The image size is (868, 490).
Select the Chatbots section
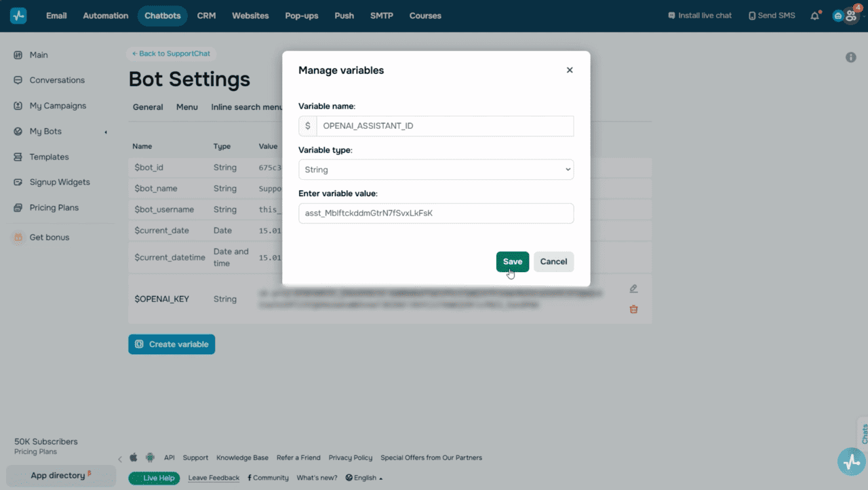click(x=163, y=16)
